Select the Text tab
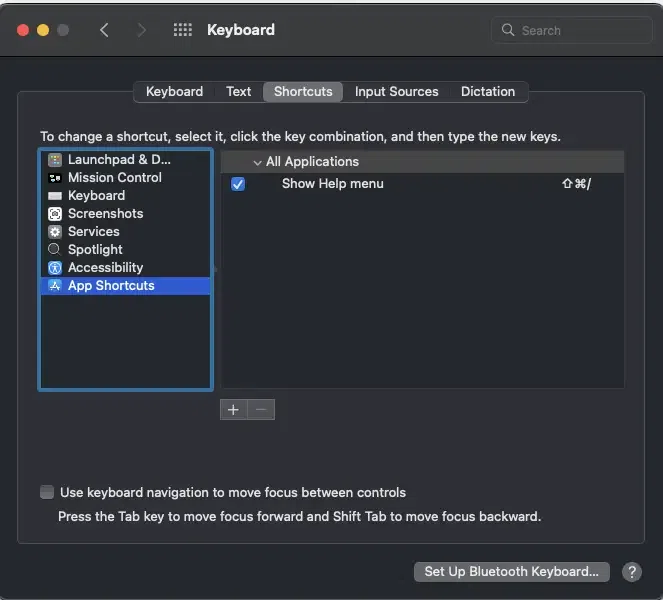 238,91
